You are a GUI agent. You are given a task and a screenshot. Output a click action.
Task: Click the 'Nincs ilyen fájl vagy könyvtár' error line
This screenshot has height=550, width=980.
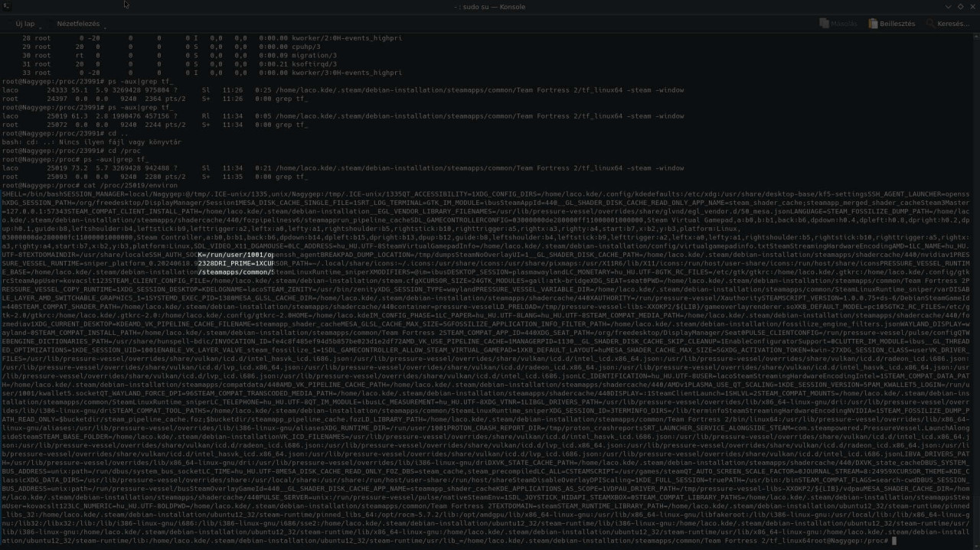(92, 142)
